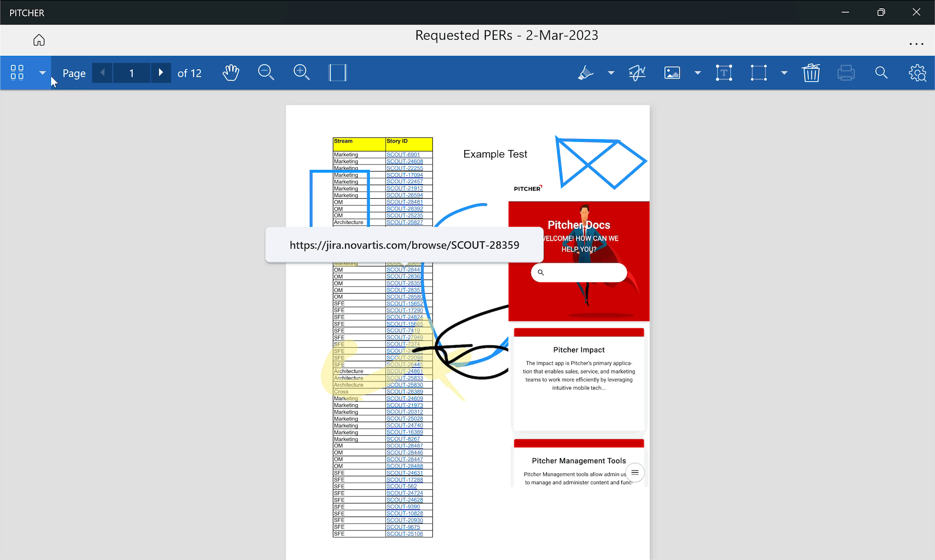
Task: Click the home icon
Action: click(x=39, y=40)
